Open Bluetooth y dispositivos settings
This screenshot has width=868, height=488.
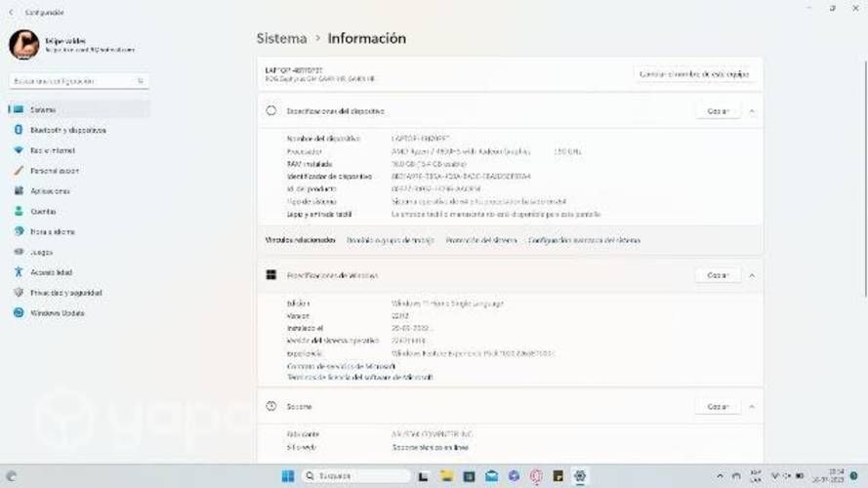click(79, 130)
